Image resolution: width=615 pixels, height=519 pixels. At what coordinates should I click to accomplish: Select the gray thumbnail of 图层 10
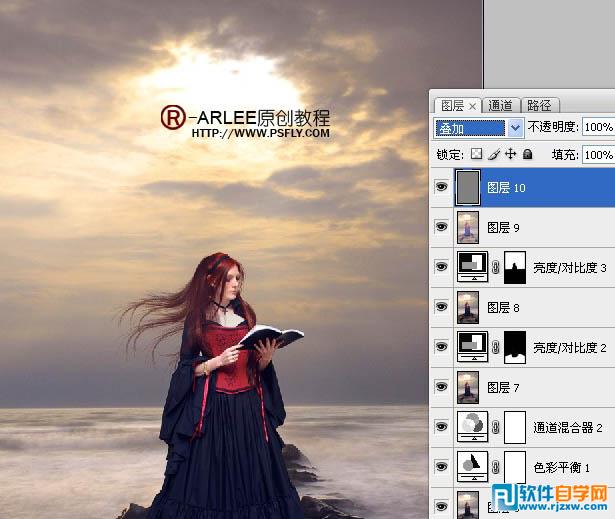click(x=468, y=188)
